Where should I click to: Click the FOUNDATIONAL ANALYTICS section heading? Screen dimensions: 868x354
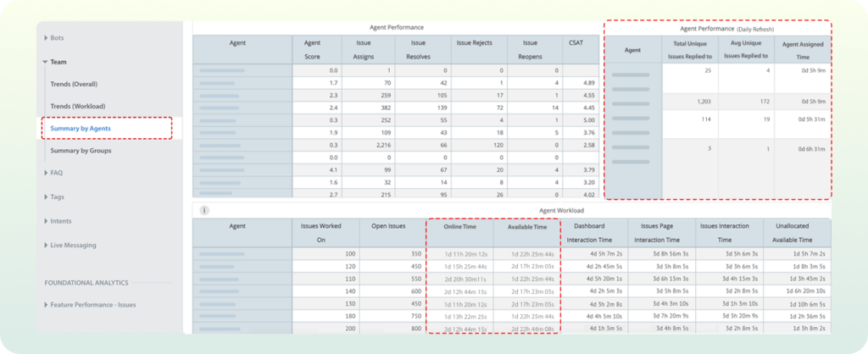[86, 283]
